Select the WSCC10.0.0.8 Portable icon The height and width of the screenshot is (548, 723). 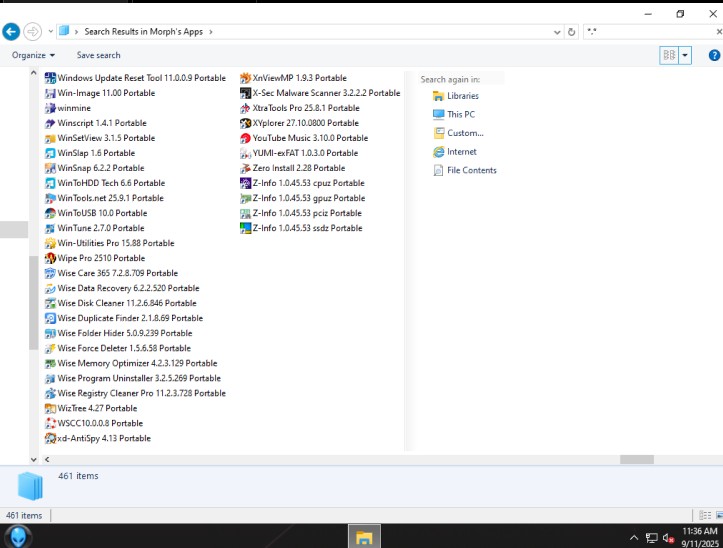click(x=50, y=423)
